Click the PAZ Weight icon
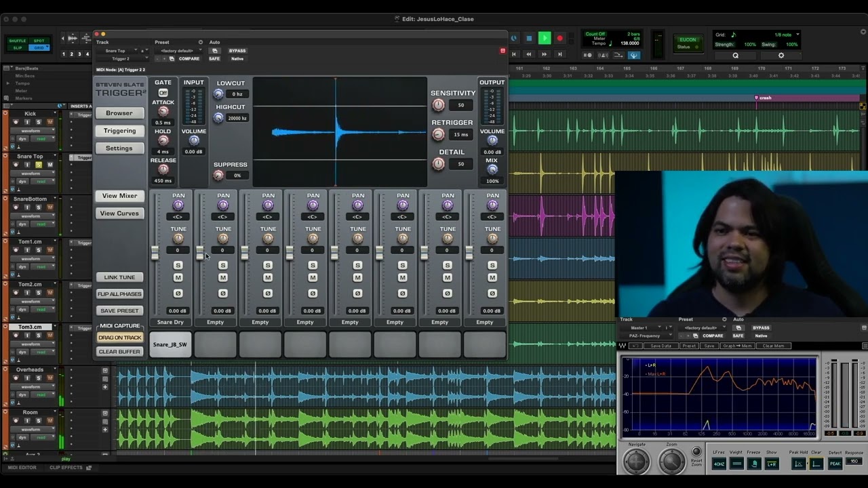 pos(736,464)
